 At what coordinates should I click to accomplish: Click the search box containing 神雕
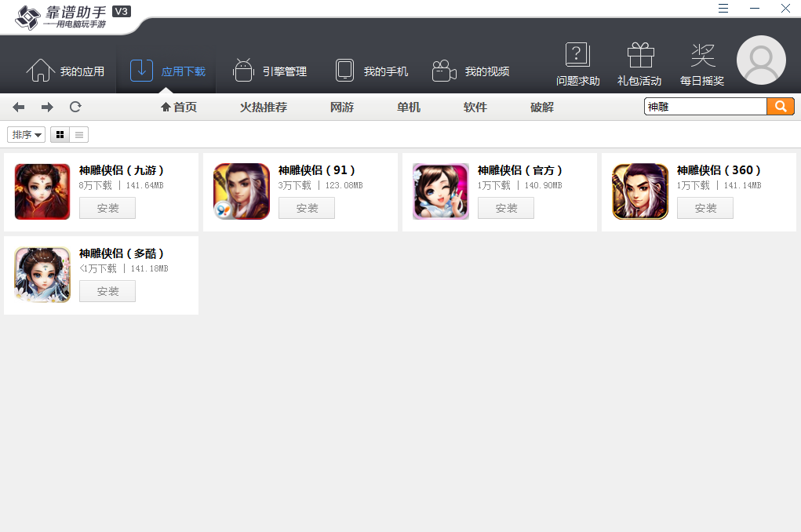(705, 106)
